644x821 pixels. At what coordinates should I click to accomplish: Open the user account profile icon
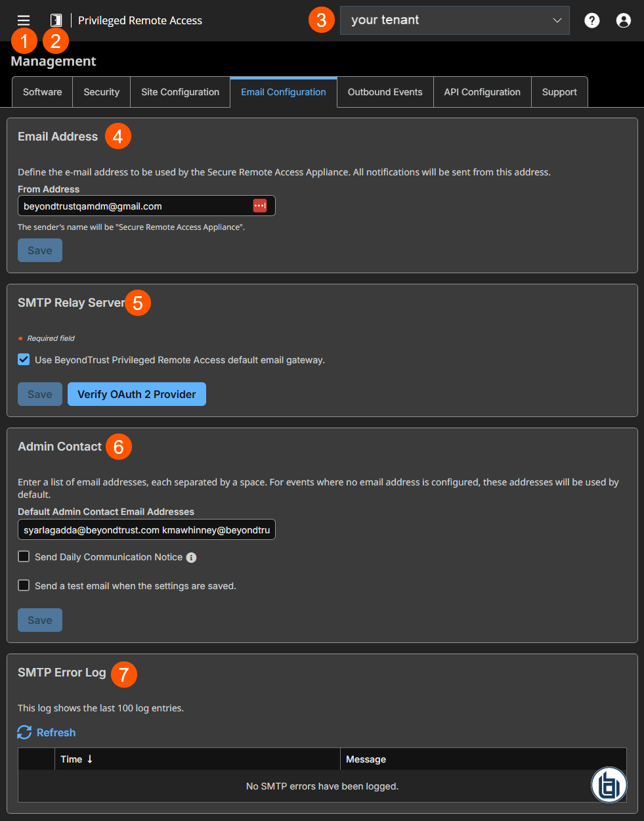pyautogui.click(x=623, y=20)
